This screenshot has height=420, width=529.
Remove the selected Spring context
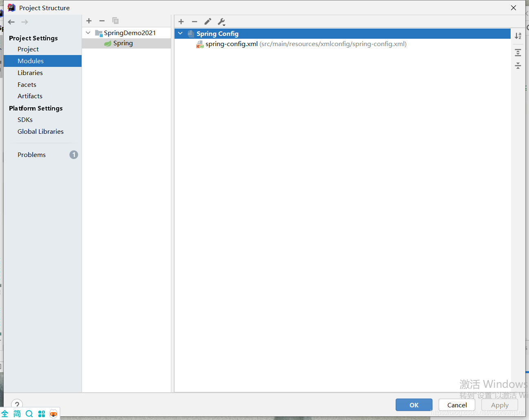(x=195, y=22)
